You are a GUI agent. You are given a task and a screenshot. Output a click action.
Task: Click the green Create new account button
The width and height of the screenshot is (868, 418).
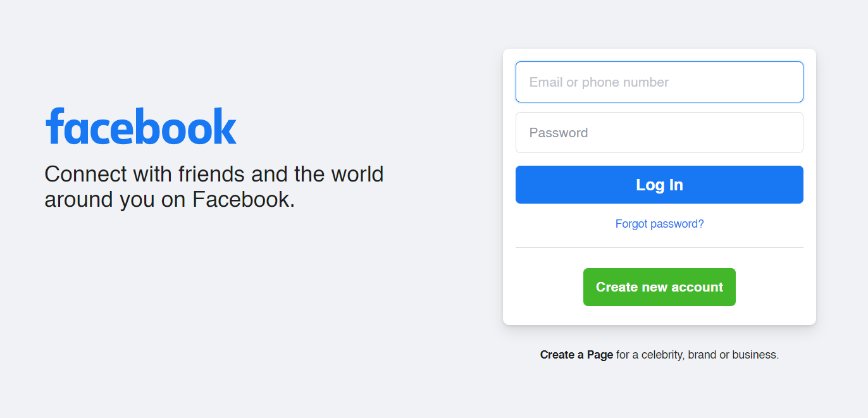tap(659, 287)
